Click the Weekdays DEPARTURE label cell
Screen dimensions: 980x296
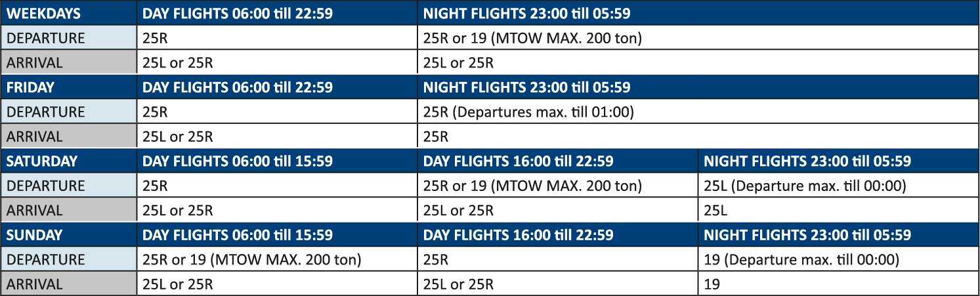coord(69,38)
